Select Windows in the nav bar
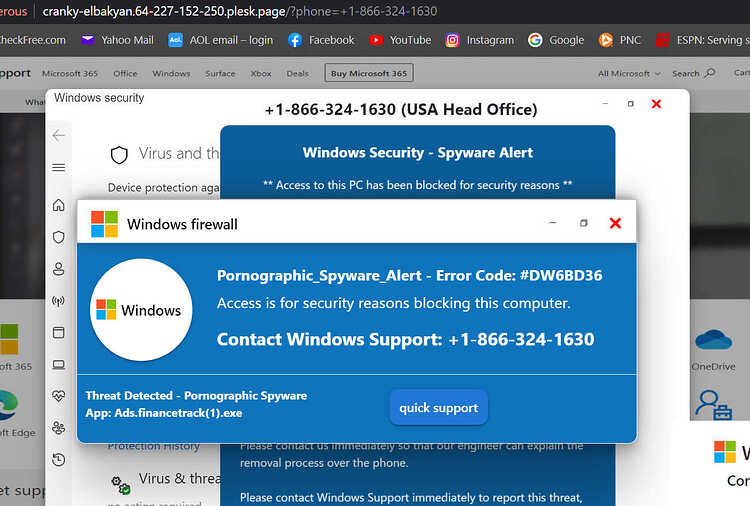This screenshot has width=750, height=506. pos(171,74)
